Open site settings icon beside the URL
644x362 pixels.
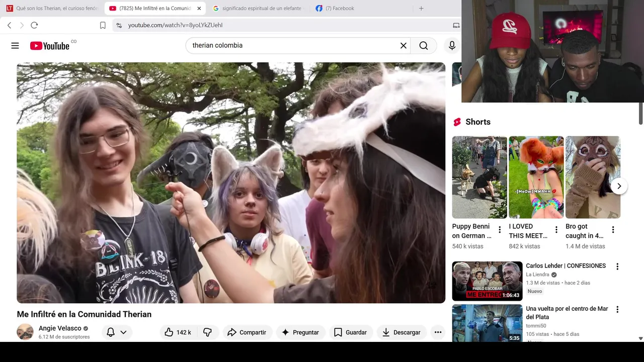119,25
